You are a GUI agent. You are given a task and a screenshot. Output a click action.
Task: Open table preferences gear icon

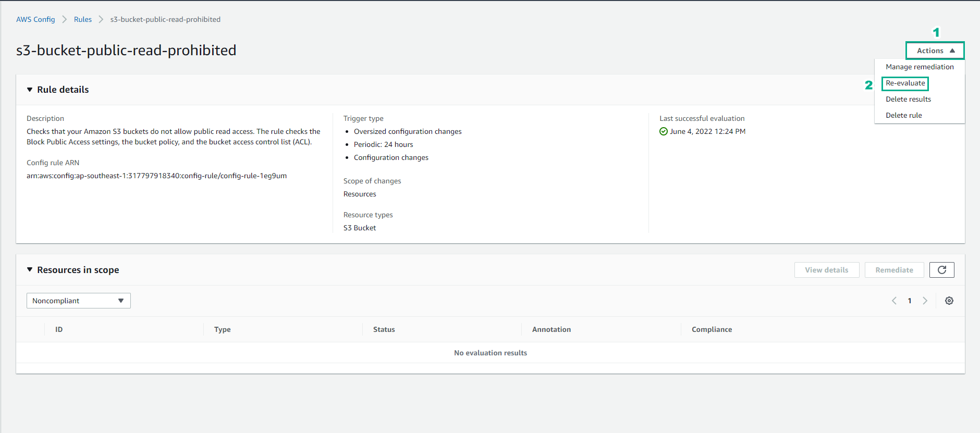coord(949,301)
